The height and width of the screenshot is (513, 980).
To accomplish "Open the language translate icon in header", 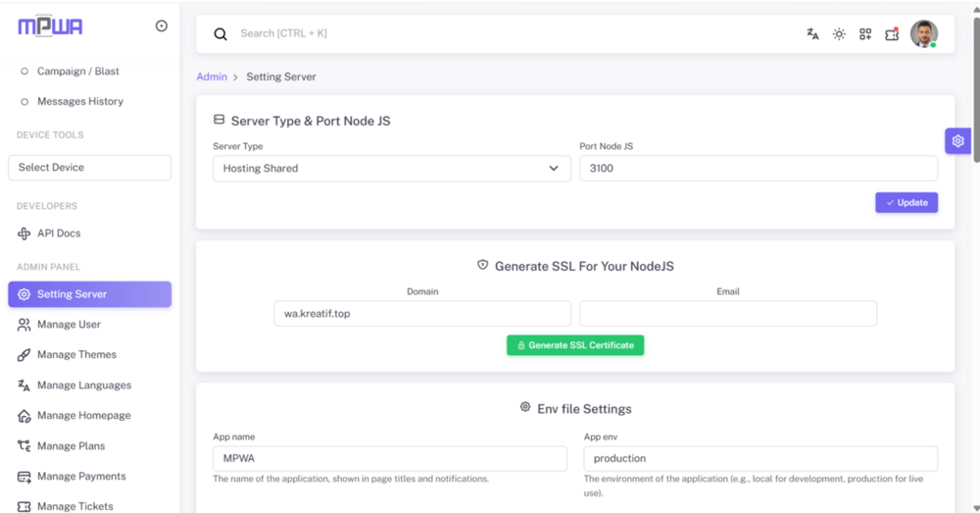I will click(812, 33).
